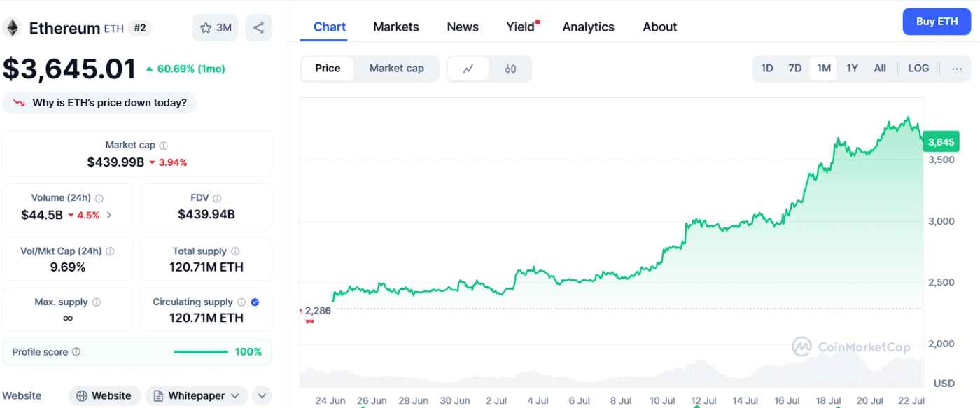
Task: Add ETH to watchlist via star button
Action: 216,28
